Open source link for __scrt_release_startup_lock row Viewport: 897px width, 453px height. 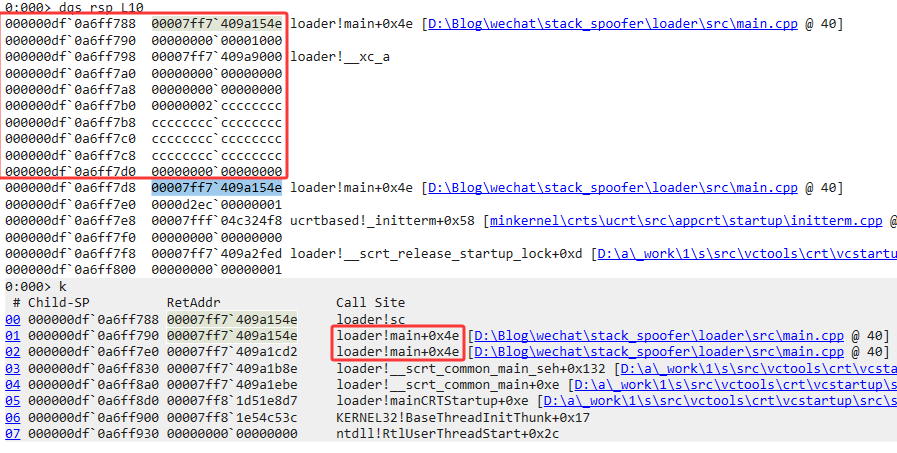tap(747, 253)
